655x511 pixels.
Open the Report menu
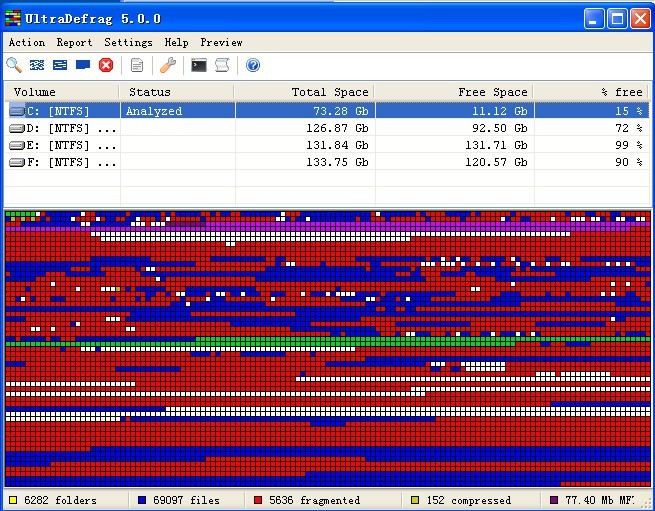coord(74,42)
